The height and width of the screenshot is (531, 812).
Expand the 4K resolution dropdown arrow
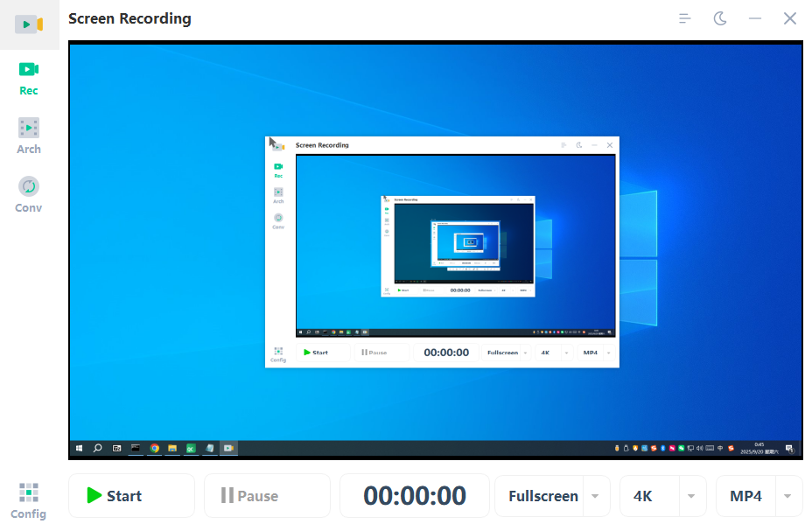point(691,496)
